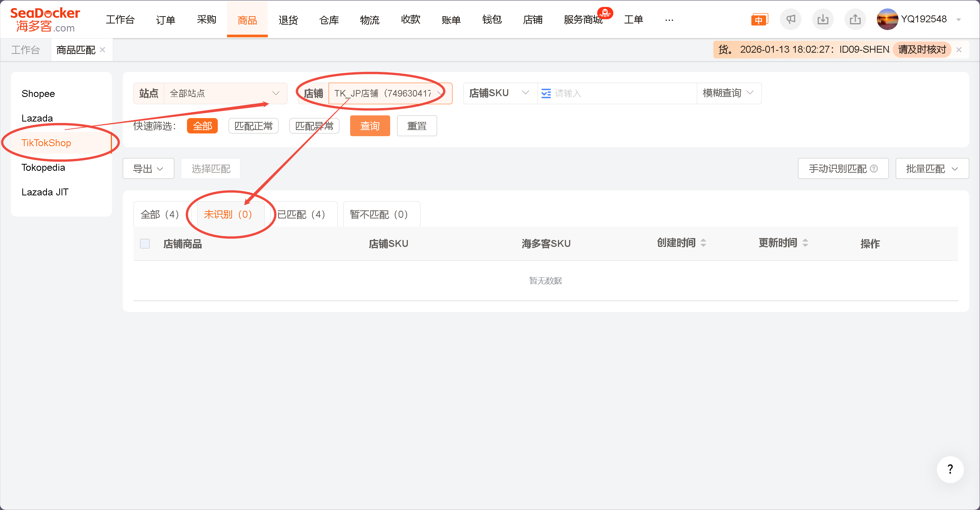Click the 重置 reset button
980x510 pixels.
point(417,126)
